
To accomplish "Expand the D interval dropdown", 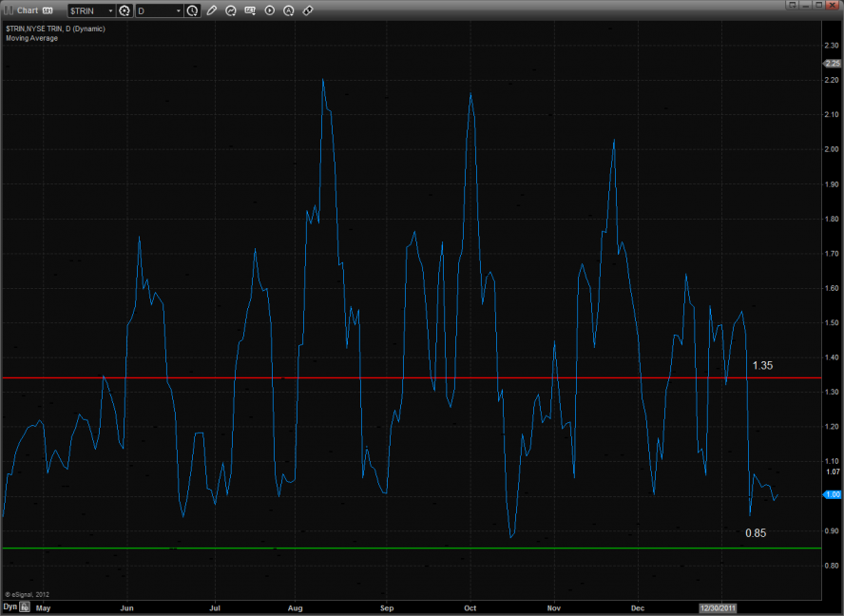I will tap(178, 10).
